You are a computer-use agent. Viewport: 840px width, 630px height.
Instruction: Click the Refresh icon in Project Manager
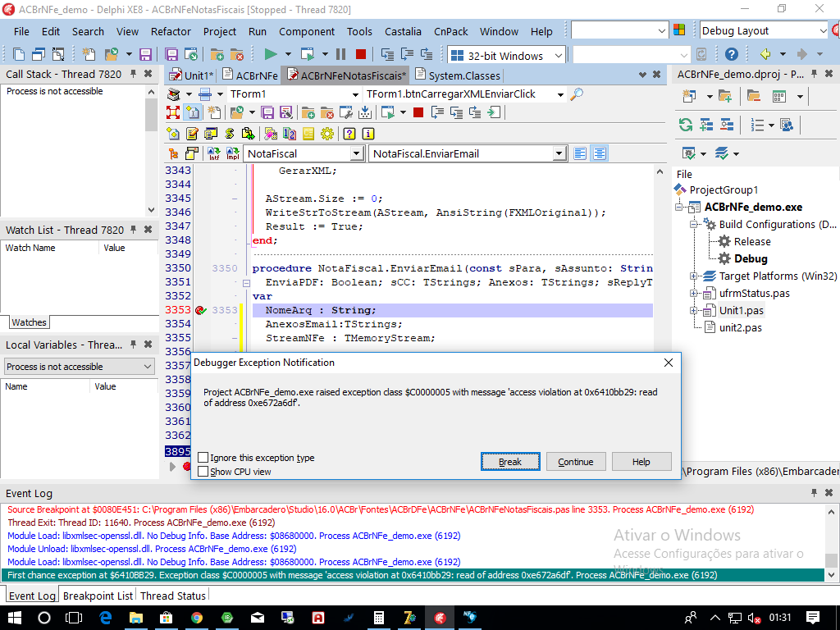686,125
